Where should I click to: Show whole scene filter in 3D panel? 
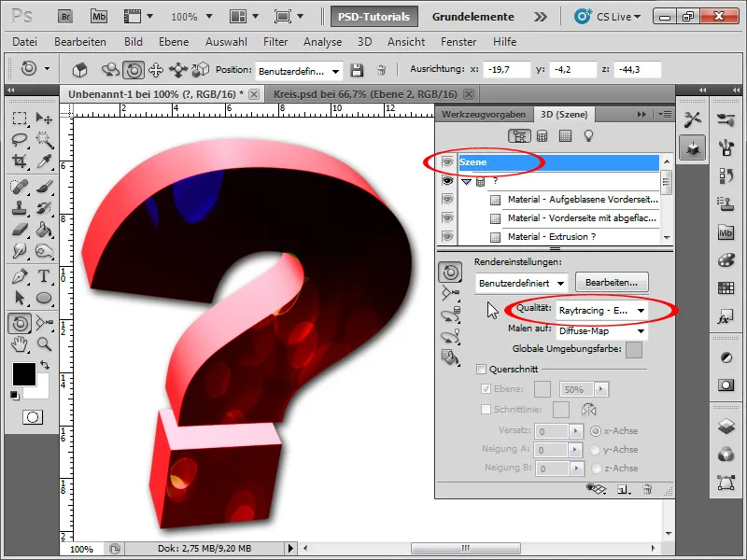coord(519,136)
